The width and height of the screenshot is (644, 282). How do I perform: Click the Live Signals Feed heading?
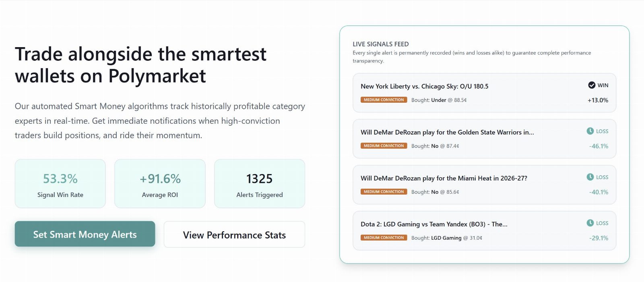[380, 44]
